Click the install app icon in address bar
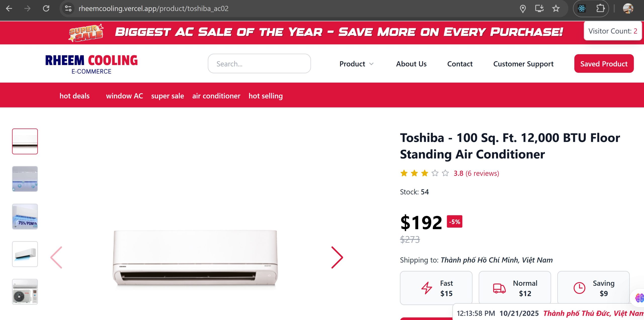Image resolution: width=644 pixels, height=320 pixels. (539, 9)
